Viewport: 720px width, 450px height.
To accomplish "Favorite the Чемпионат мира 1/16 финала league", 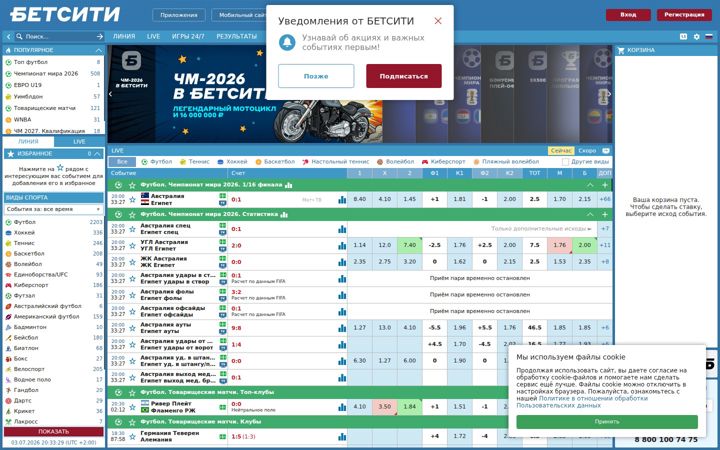I will (x=132, y=185).
